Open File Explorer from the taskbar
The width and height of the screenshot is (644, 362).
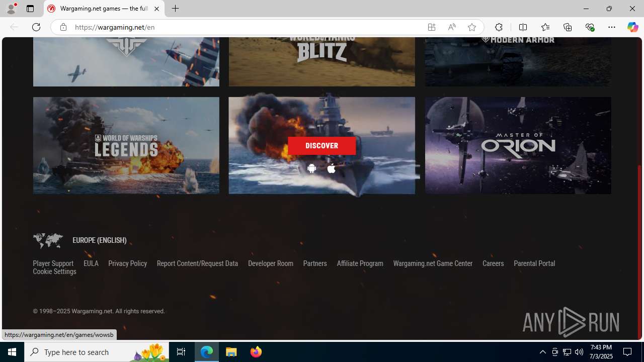[231, 352]
